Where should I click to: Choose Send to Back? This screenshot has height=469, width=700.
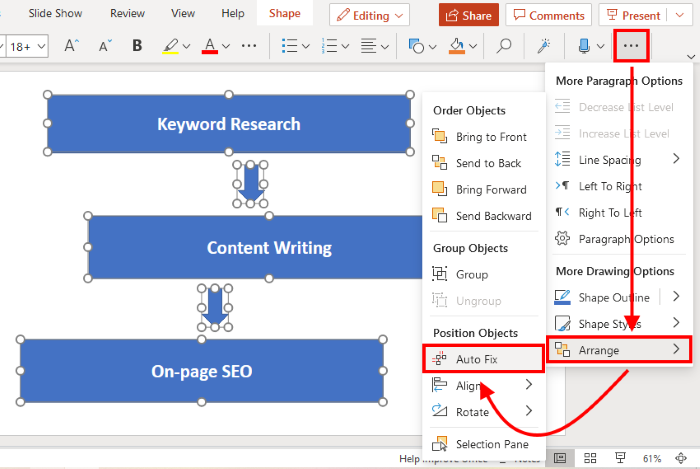coord(483,163)
